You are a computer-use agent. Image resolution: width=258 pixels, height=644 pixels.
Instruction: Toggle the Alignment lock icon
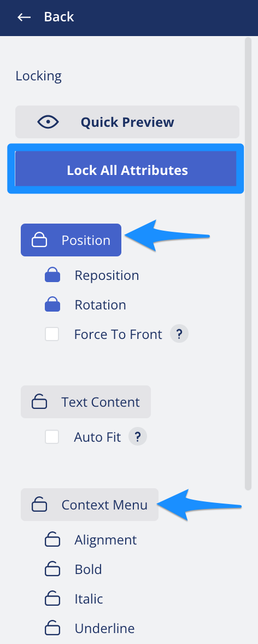coord(52,540)
